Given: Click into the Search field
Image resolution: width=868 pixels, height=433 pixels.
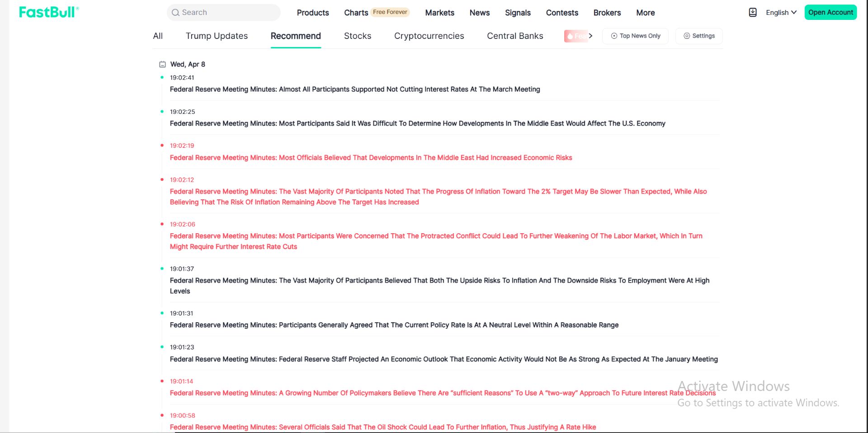Looking at the screenshot, I should click(228, 13).
